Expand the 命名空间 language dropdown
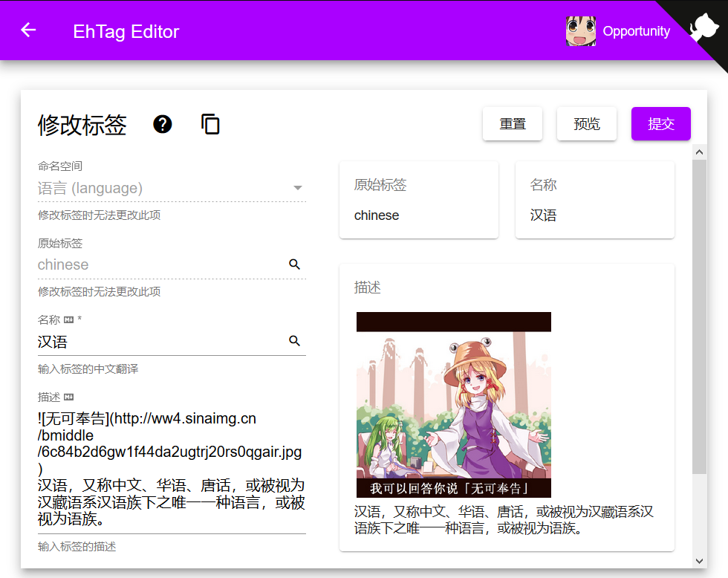Screen dimensions: 728x578 (x=297, y=189)
